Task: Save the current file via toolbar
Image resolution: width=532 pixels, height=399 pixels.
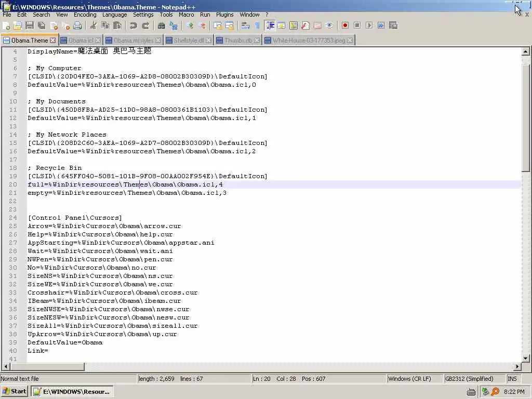Action: (30, 25)
